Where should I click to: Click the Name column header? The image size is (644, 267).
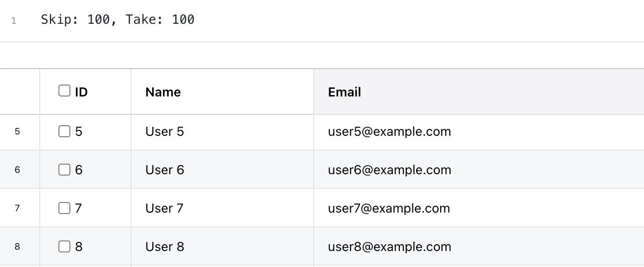pos(163,92)
